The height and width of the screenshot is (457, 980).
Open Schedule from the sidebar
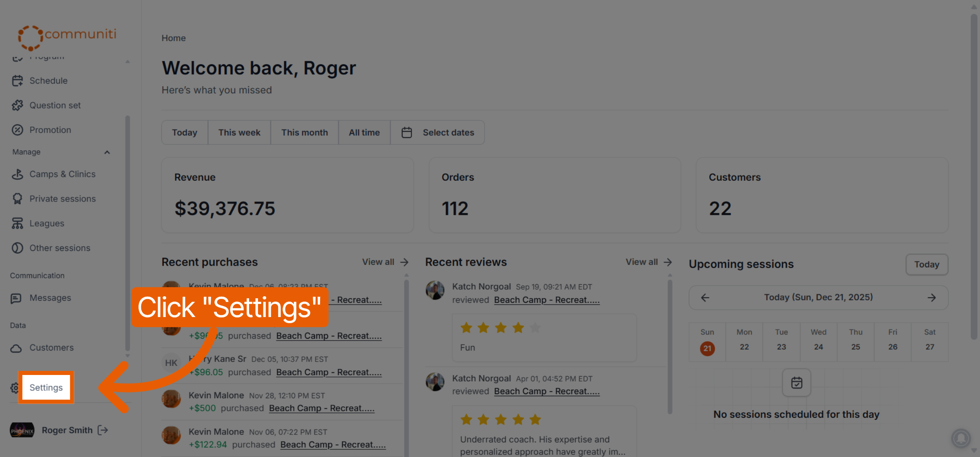(x=48, y=81)
